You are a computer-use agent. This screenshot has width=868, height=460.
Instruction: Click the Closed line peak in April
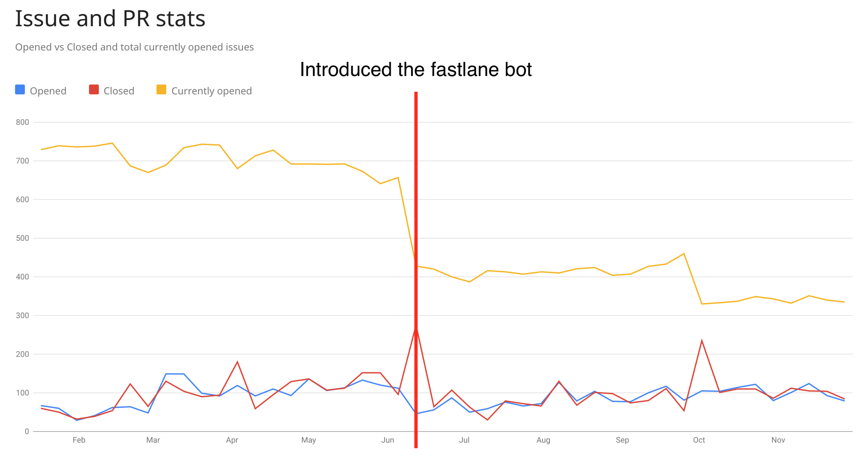point(237,362)
